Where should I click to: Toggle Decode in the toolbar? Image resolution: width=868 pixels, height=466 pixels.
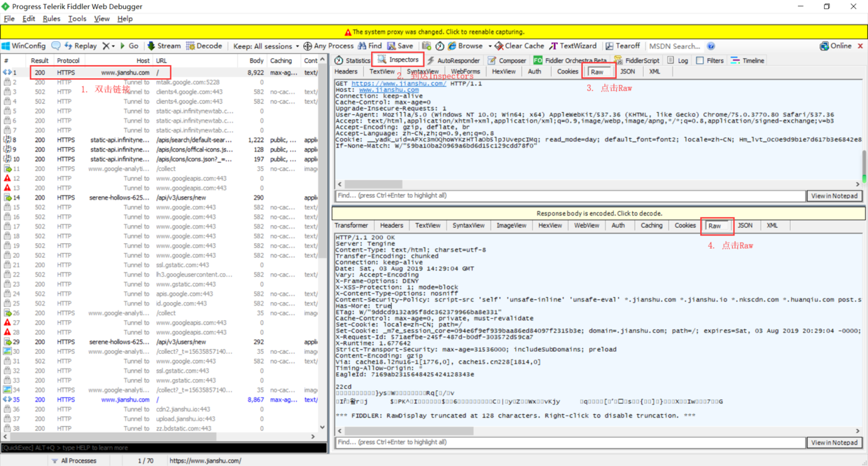(204, 46)
